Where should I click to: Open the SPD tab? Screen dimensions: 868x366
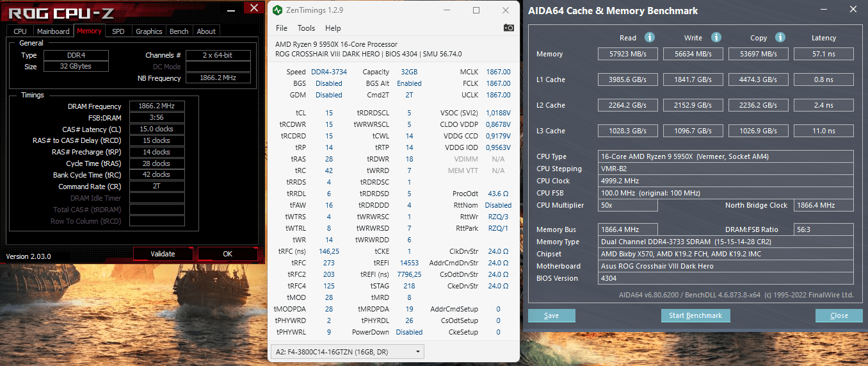118,31
